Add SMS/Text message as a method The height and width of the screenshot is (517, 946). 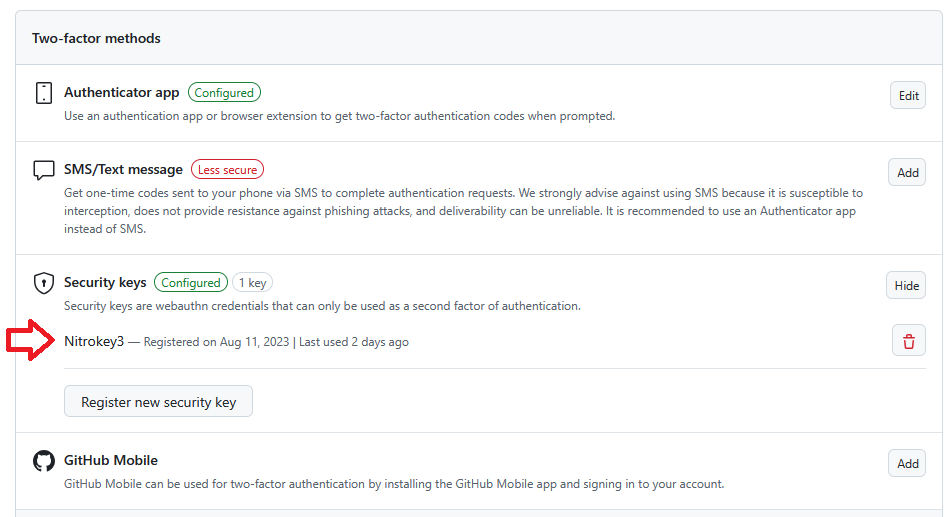pos(907,173)
